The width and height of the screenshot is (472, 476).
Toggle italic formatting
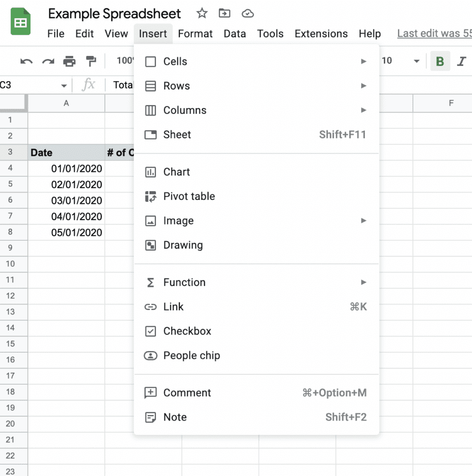pyautogui.click(x=461, y=61)
